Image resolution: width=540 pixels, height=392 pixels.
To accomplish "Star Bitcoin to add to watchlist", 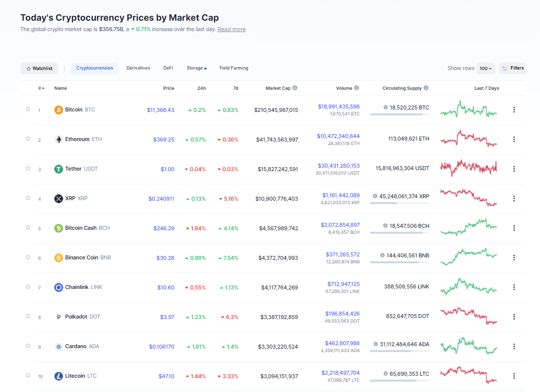I will [x=28, y=109].
